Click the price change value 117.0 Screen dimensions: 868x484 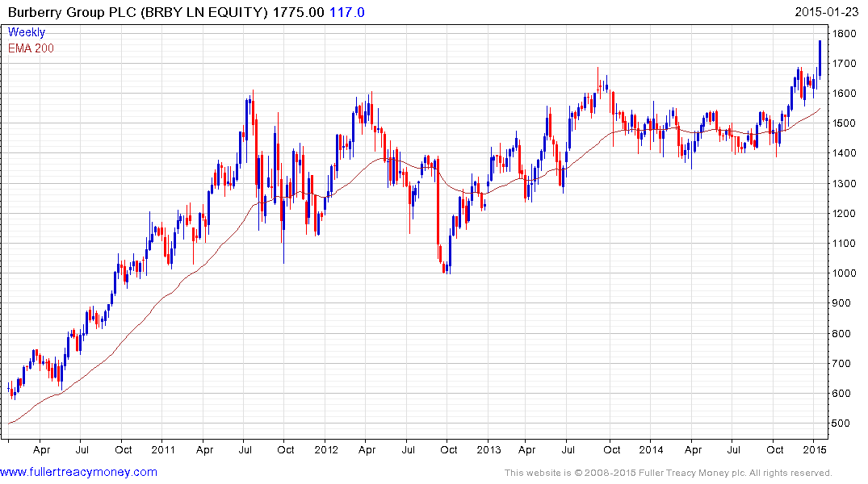pyautogui.click(x=347, y=12)
